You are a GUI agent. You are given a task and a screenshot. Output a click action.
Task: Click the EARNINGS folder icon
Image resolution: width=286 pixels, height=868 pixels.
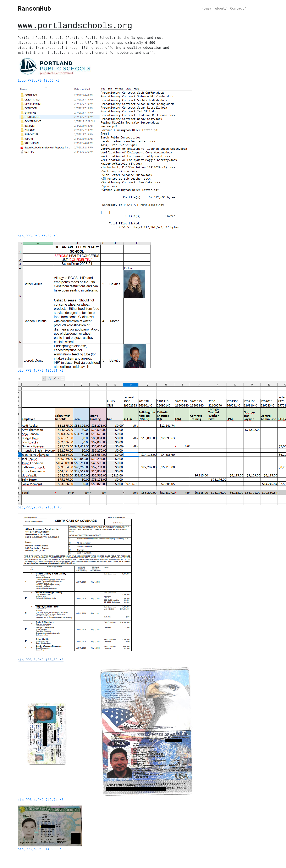[22, 113]
